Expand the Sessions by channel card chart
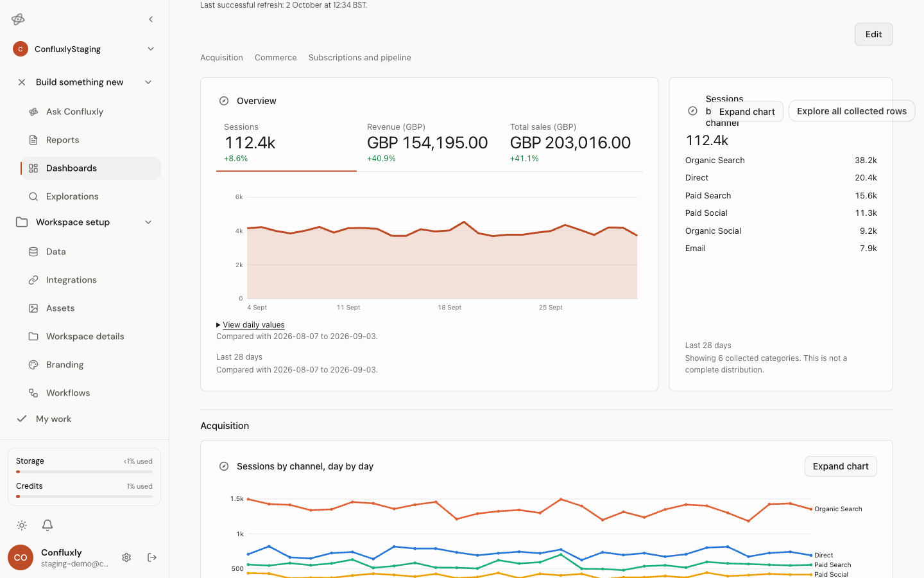Screen dimensions: 924x578 [747, 112]
